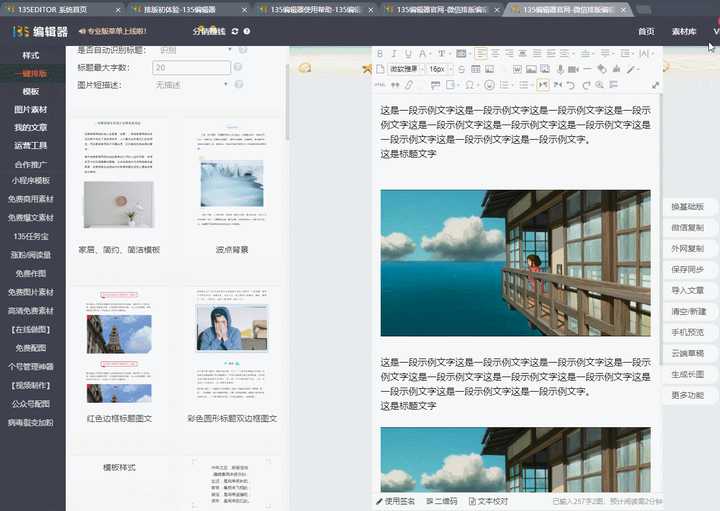Open the 是否自动识别标题 dropdown
The image size is (720, 511).
[194, 50]
